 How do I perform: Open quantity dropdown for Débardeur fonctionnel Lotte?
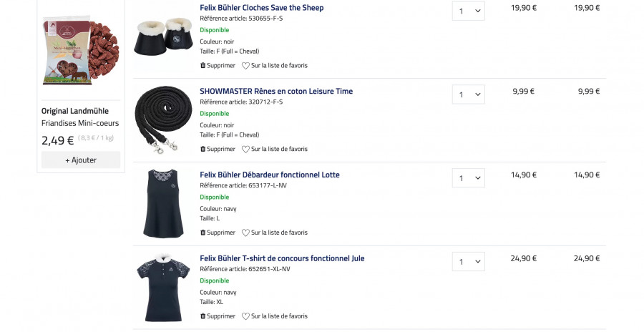(x=469, y=178)
